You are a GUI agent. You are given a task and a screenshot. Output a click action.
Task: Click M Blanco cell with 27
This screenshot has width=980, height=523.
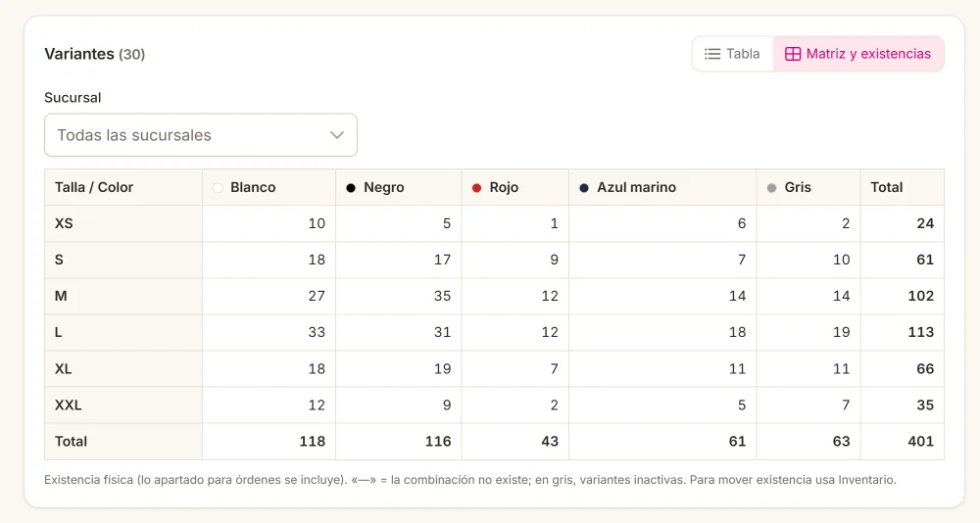pyautogui.click(x=269, y=296)
